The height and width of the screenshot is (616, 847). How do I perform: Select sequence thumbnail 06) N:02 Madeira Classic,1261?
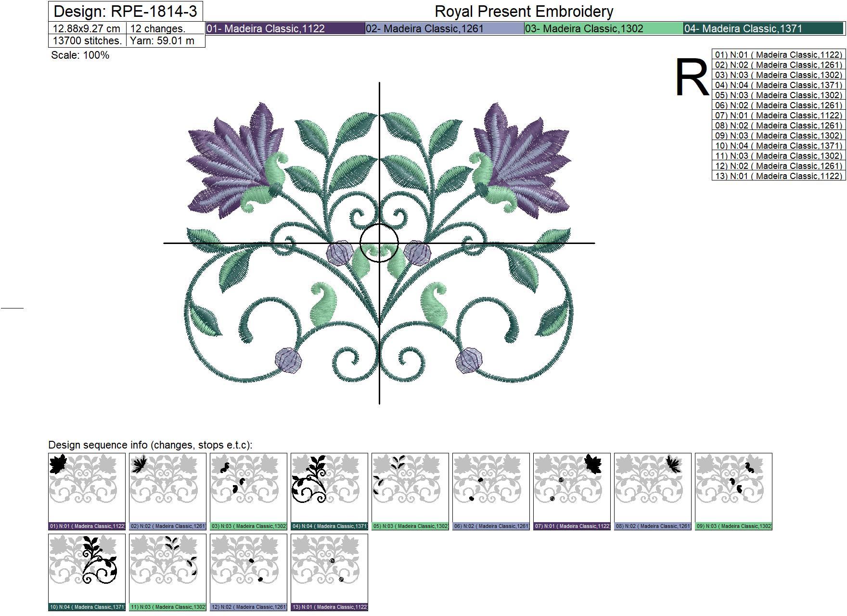tap(491, 491)
